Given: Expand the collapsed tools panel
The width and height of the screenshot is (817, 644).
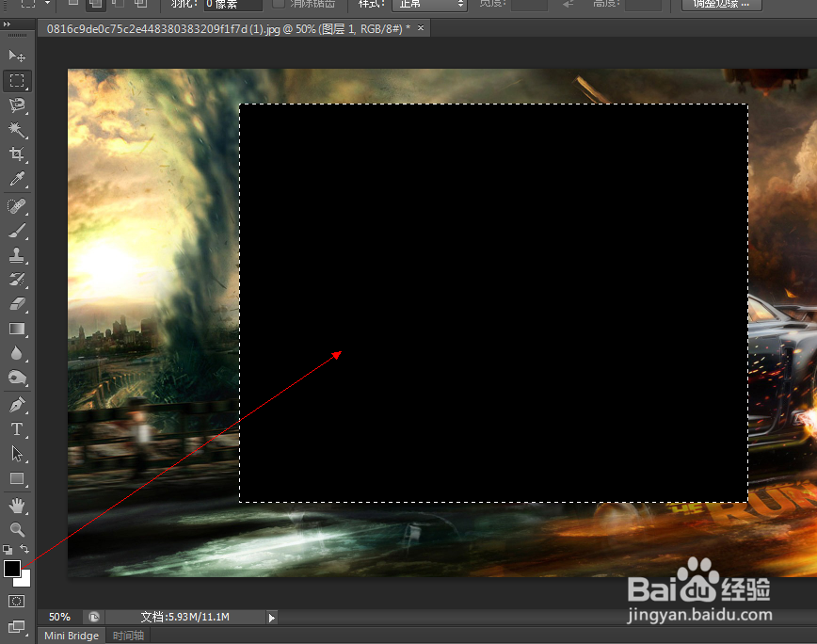Looking at the screenshot, I should coord(7,24).
